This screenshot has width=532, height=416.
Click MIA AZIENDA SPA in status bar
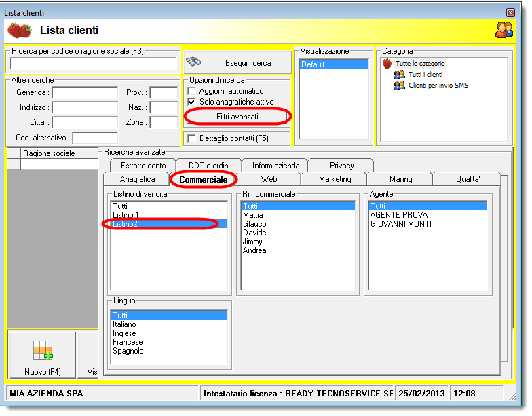[x=46, y=394]
